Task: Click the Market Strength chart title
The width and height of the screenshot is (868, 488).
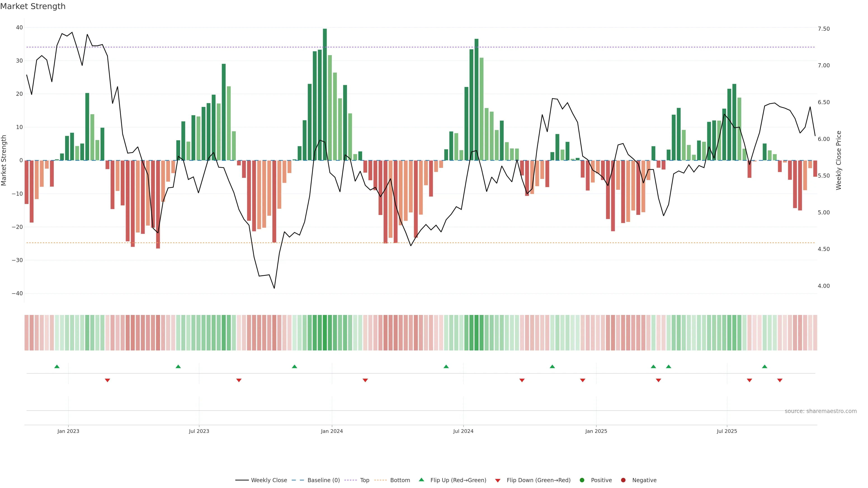Action: tap(33, 6)
